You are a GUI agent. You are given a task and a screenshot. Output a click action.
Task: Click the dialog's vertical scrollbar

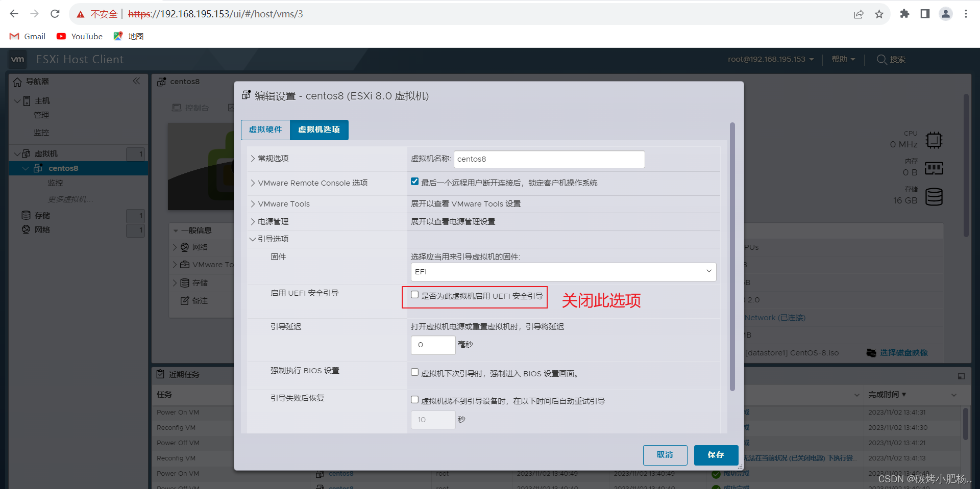732,256
